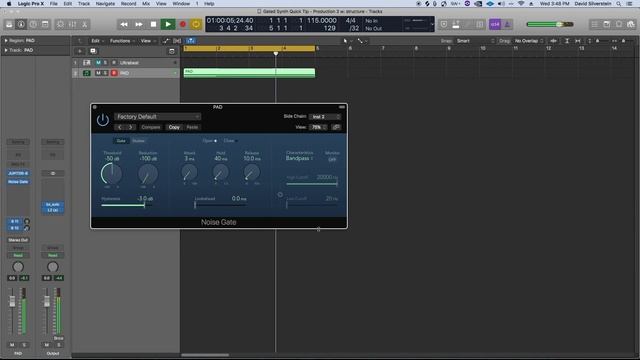
Task: Open the Factory Default preset menu
Action: (158, 117)
